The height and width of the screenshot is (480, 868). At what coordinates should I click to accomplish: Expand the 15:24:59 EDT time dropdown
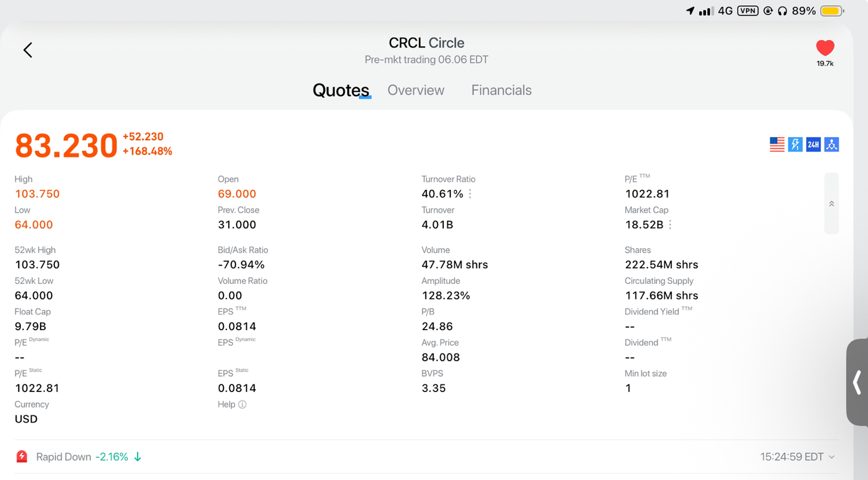797,457
